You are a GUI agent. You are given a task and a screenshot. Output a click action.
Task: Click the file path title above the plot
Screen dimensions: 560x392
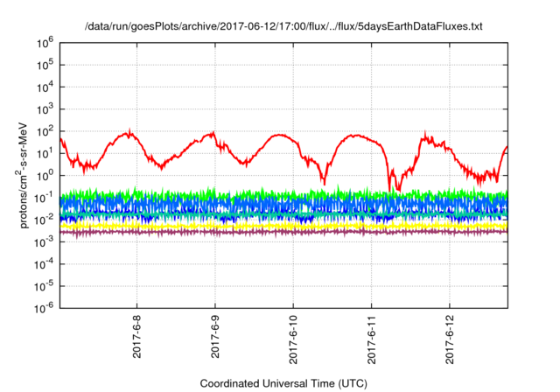[283, 27]
